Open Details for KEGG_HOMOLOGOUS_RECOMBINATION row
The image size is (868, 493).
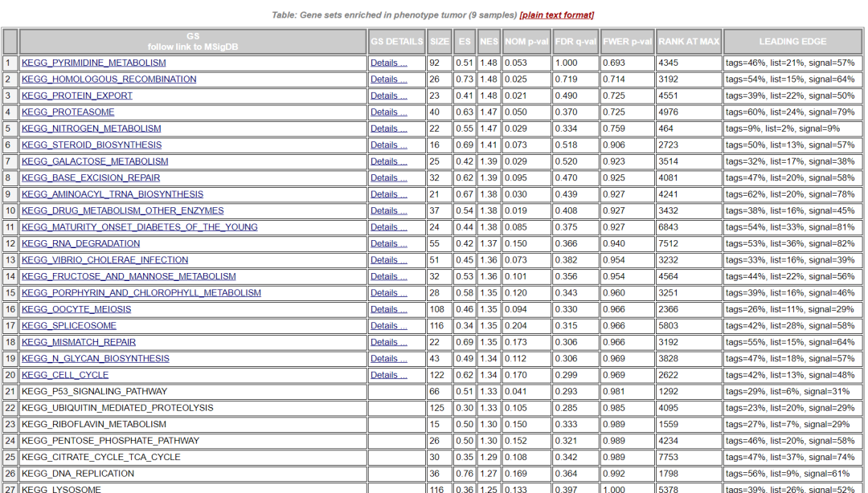coord(389,79)
